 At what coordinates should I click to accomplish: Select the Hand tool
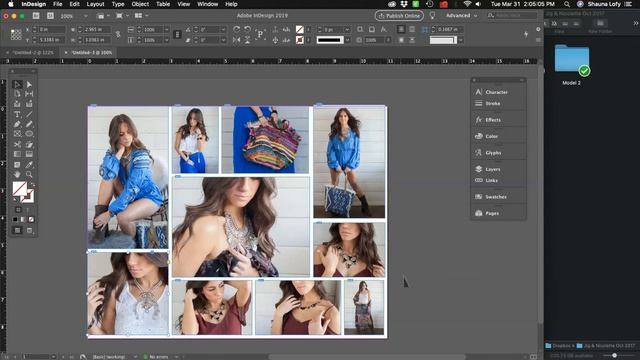point(17,174)
